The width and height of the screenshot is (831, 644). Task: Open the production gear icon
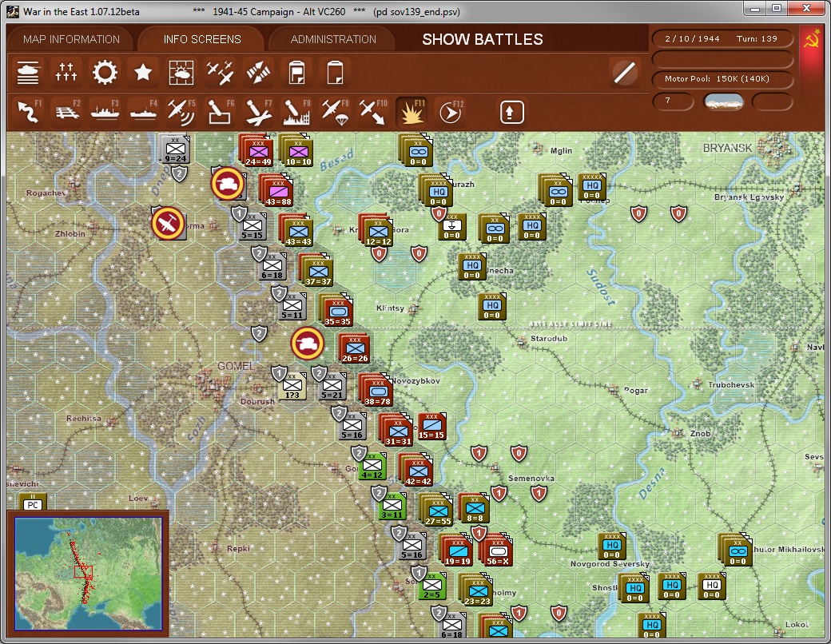pos(105,73)
